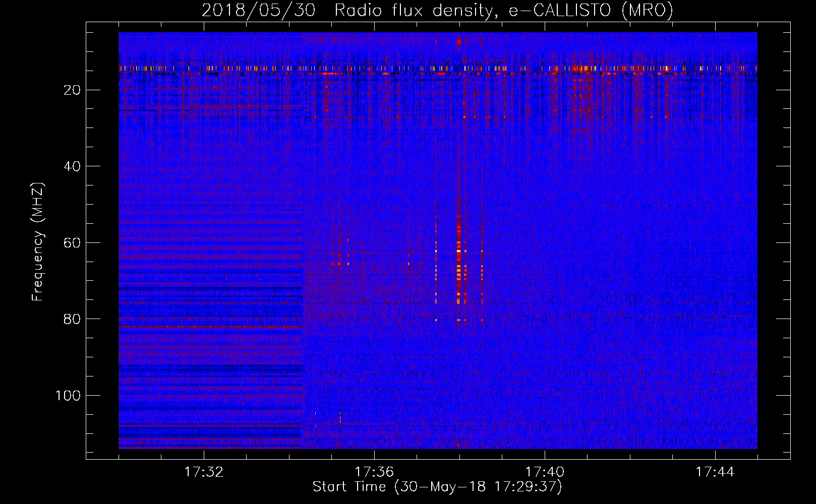Click the plot title "Radio flux density, e-CALLISTO (MRO)"

[504, 10]
